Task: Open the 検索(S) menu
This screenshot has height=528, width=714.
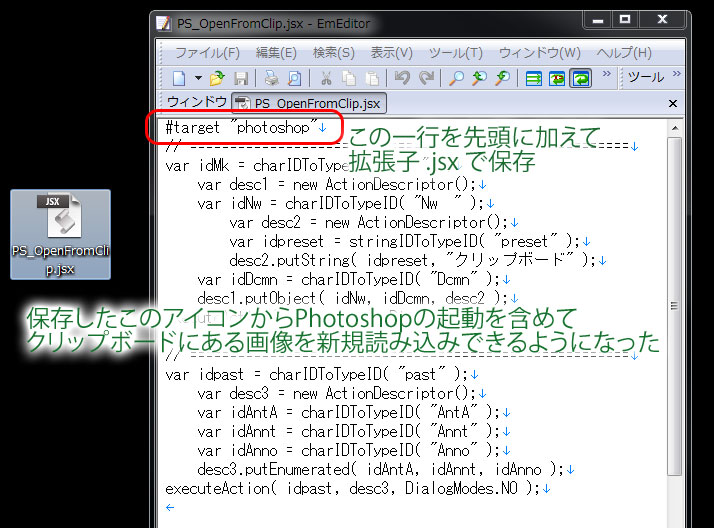Action: click(333, 53)
